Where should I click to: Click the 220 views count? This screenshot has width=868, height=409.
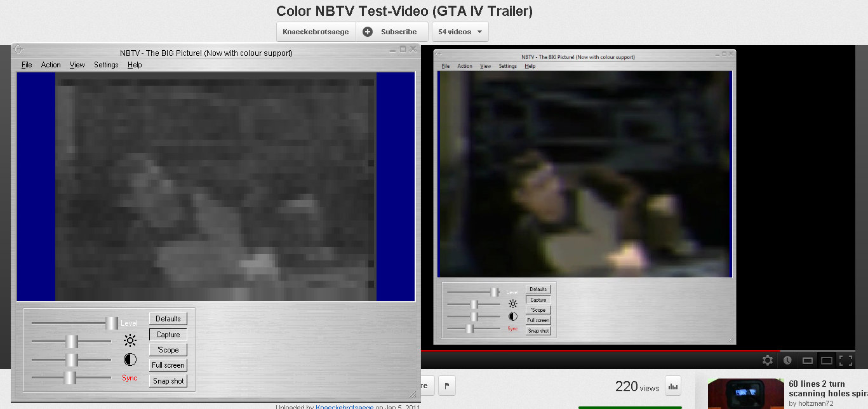(637, 387)
